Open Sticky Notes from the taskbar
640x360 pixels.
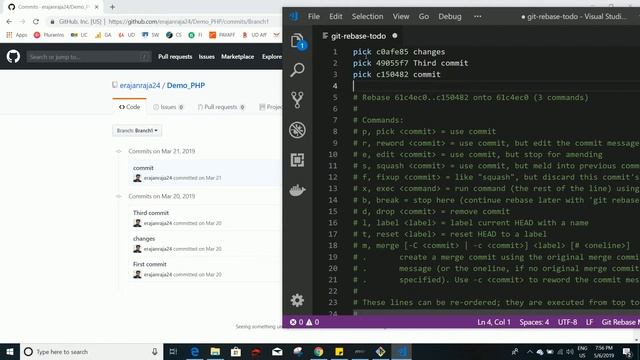coord(339,352)
